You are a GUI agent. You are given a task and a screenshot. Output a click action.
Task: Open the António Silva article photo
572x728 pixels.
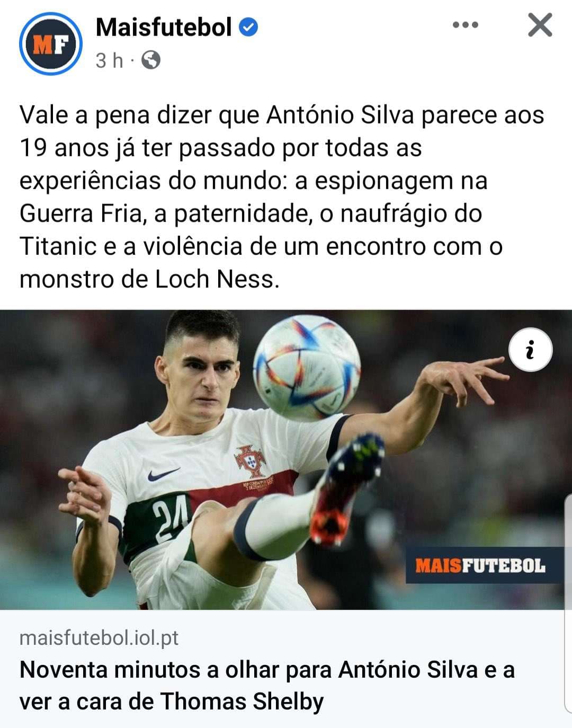pos(286,459)
